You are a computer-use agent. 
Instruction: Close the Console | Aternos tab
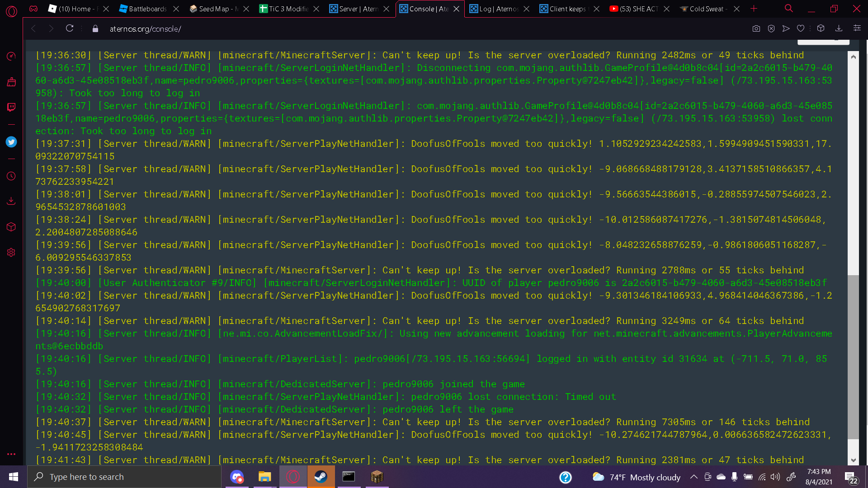pyautogui.click(x=456, y=9)
